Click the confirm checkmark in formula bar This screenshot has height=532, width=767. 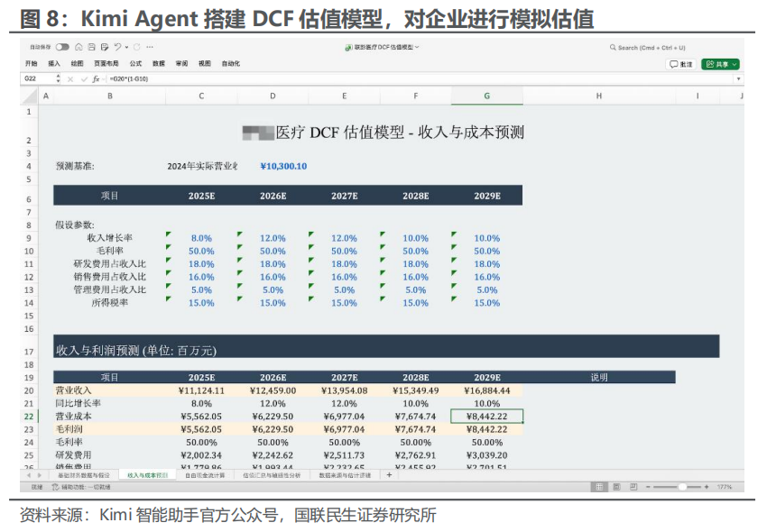click(x=84, y=78)
